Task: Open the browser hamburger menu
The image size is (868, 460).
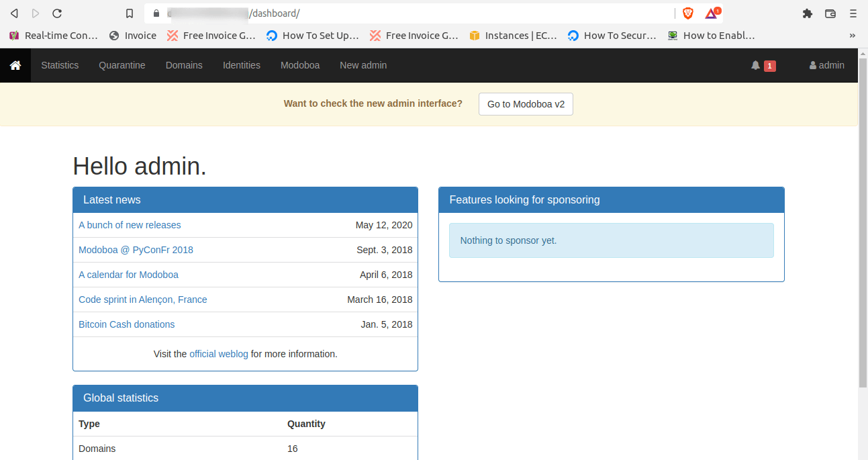Action: click(x=853, y=13)
